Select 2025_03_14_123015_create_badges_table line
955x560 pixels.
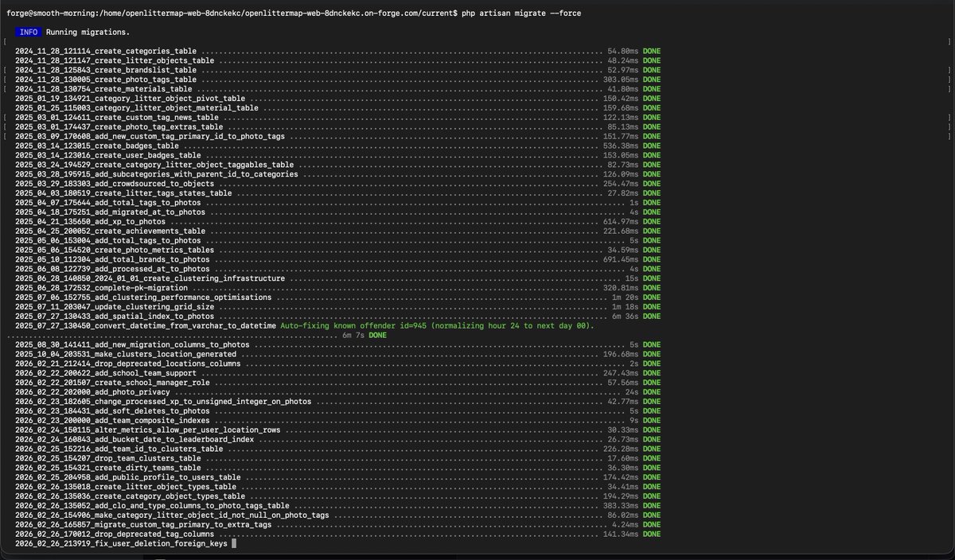pyautogui.click(x=97, y=146)
